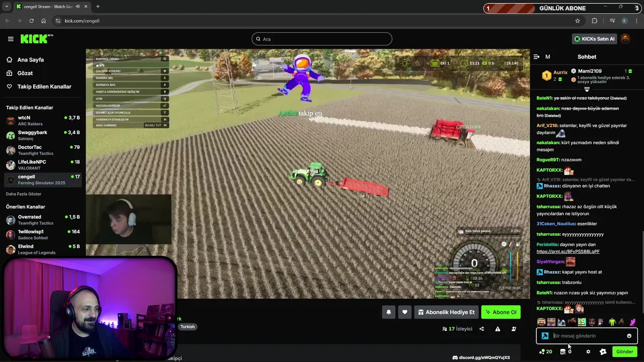Open browser media control icon
Screen dimensions: 644x362
(x=612, y=21)
